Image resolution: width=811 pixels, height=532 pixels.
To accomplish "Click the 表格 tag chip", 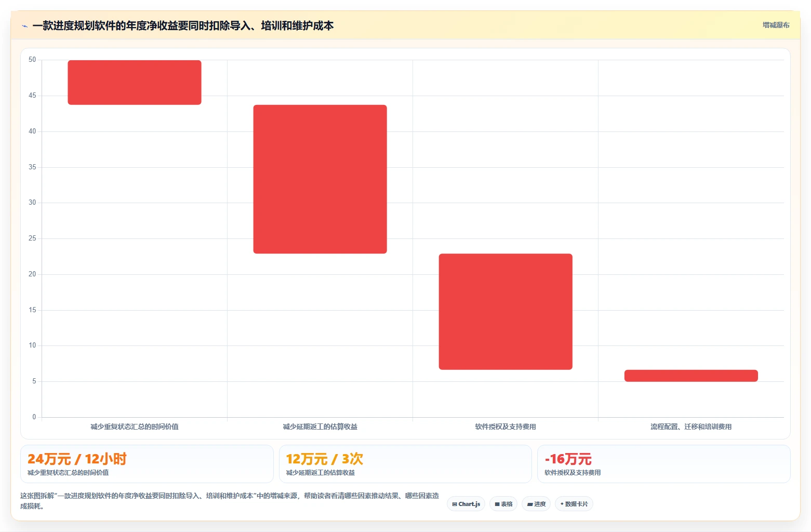I will coord(503,504).
